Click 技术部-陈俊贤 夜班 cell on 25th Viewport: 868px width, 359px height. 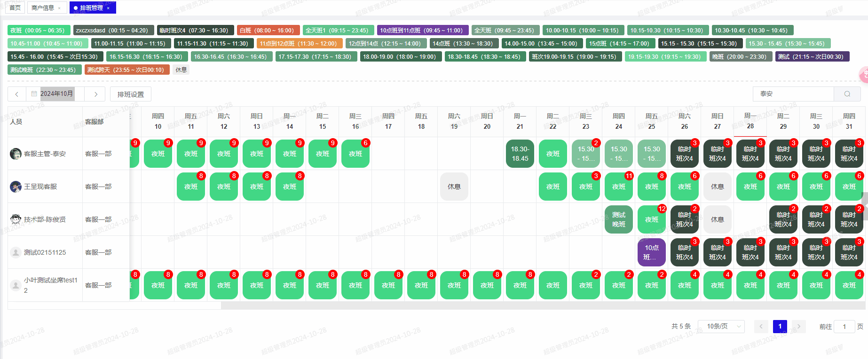(x=652, y=219)
